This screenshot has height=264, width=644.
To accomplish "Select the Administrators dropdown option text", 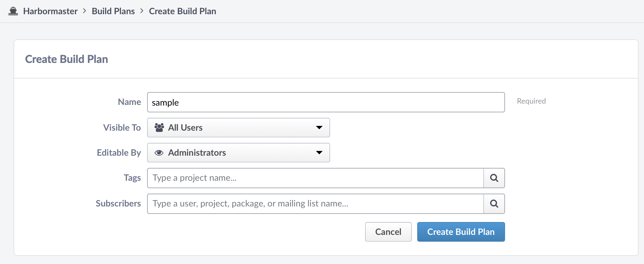I will point(197,153).
